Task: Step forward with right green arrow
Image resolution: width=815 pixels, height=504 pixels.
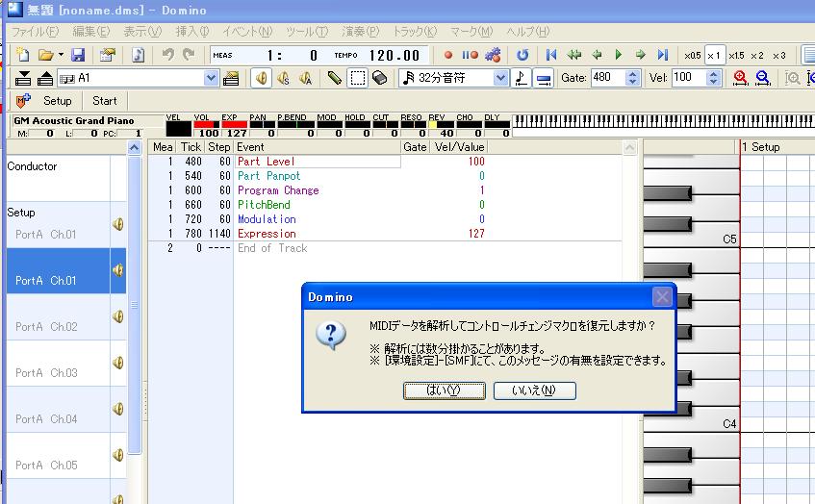Action: (641, 55)
